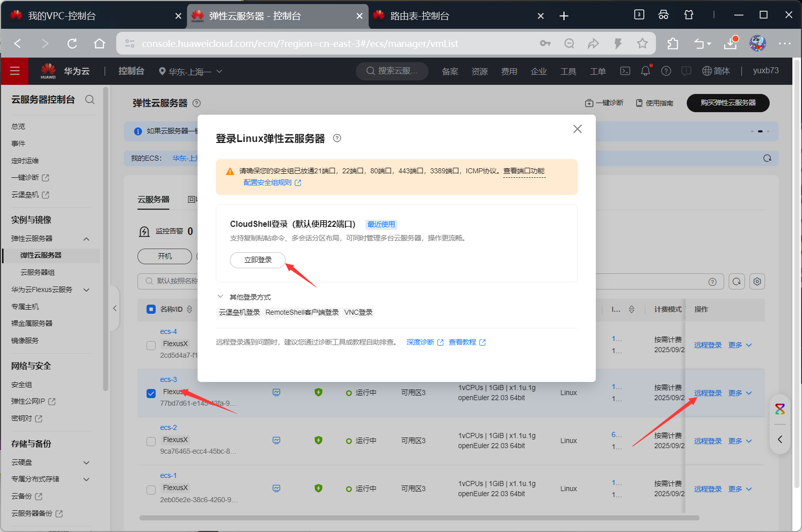
Task: Click the 开机 button
Action: (165, 256)
